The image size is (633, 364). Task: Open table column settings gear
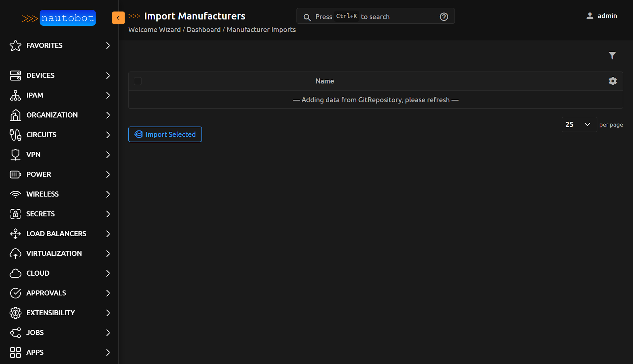(613, 81)
